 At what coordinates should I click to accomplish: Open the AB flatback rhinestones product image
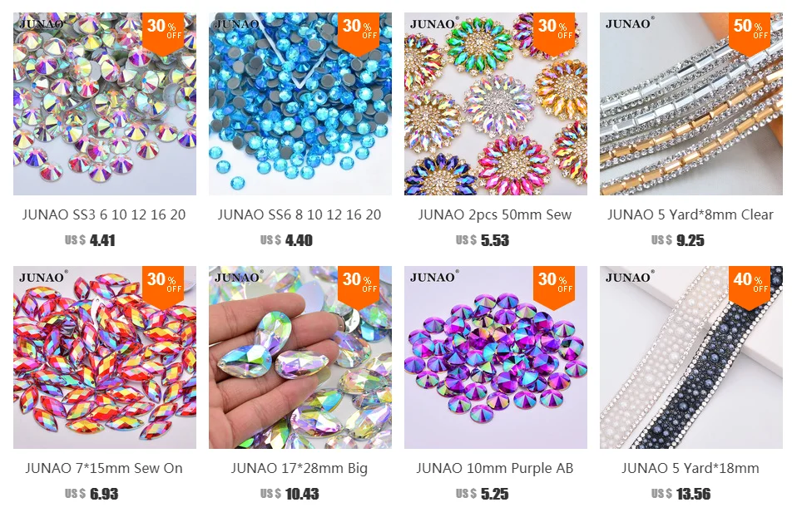click(x=105, y=104)
